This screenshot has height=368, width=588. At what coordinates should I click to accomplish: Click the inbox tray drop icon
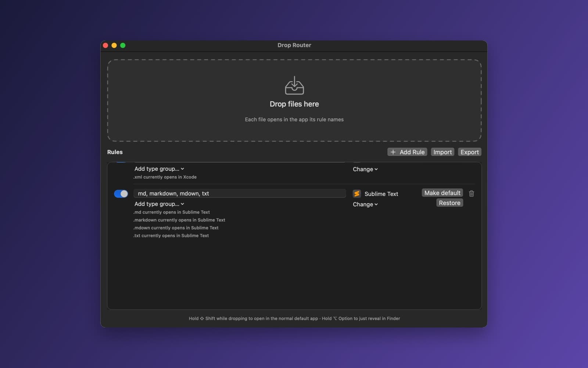294,85
